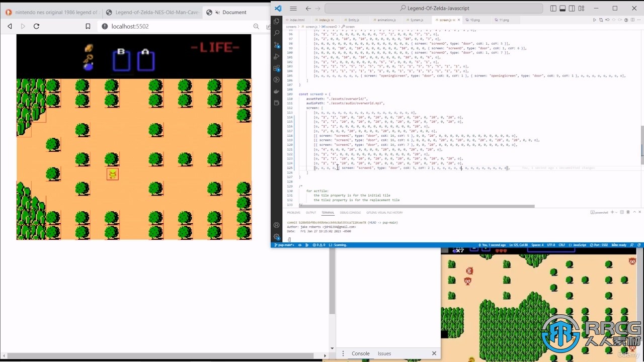Change encoding via UTF-8 status item
644x362 pixels.
click(551, 245)
